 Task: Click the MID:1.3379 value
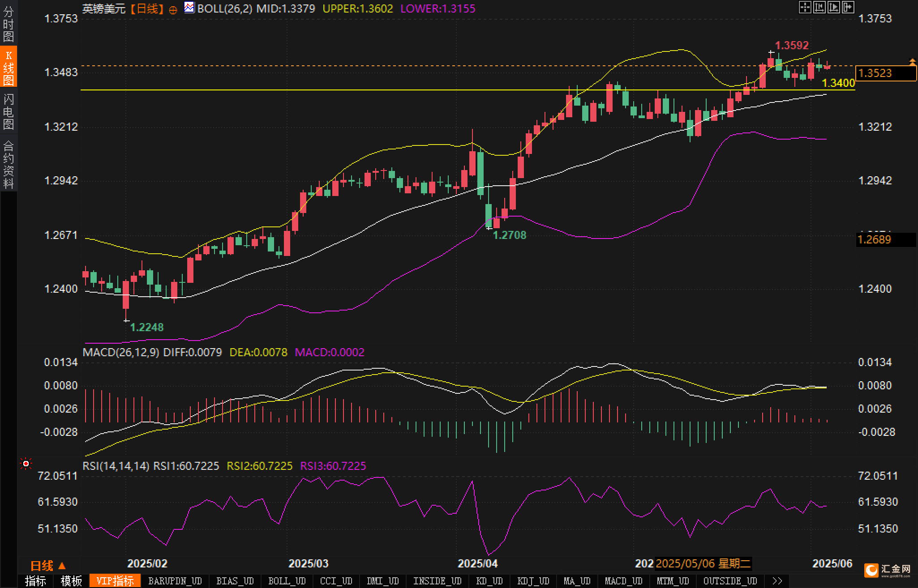[286, 9]
